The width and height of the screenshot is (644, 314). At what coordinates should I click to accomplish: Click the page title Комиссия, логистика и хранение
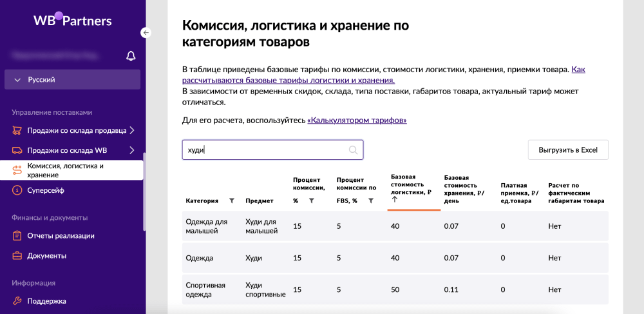coord(296,34)
